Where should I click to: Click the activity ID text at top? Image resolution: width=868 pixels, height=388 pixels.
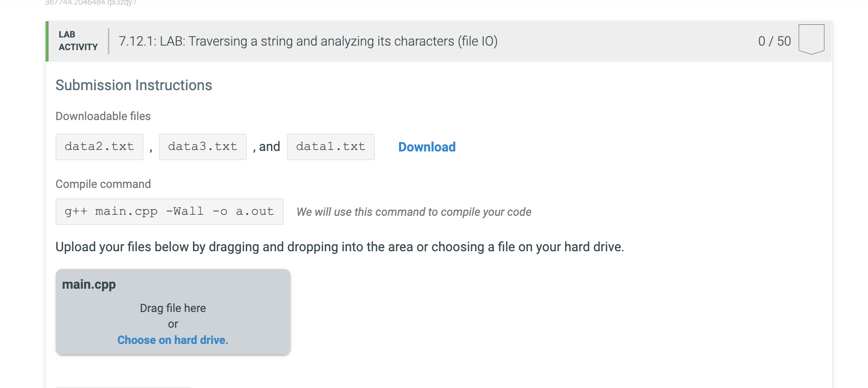(x=91, y=3)
